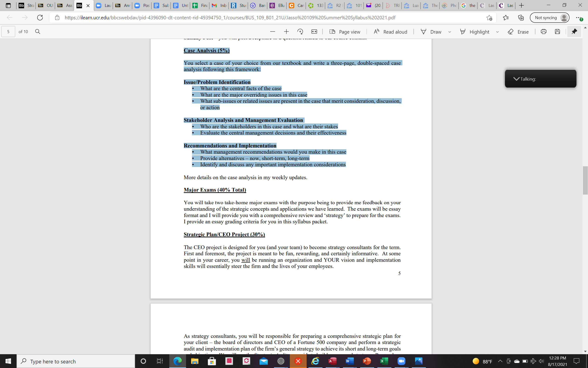Screen dimensions: 588x368
Task: Open Zoom from the taskbar
Action: [401, 361]
